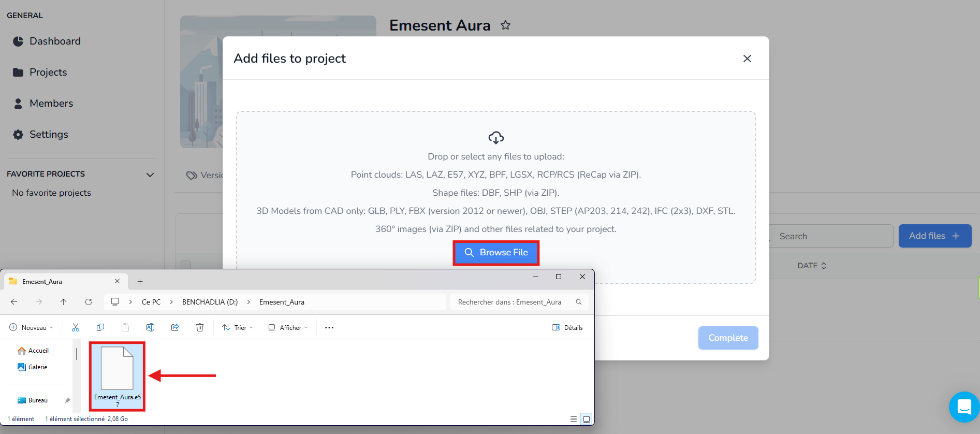
Task: Click the refresh icon in Explorer navigation
Action: [89, 302]
